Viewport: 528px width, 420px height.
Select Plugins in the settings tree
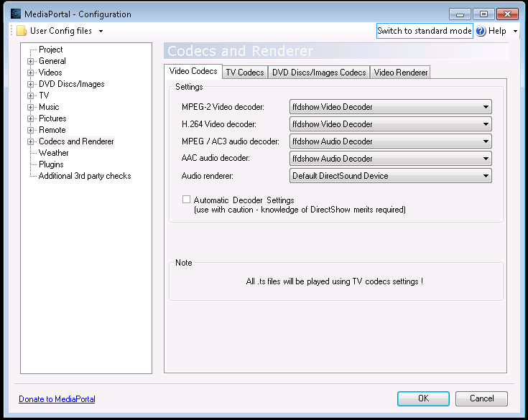click(51, 164)
